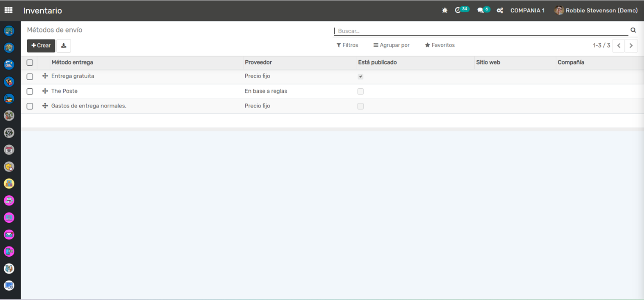
Task: Click the search magnifier icon
Action: click(633, 30)
